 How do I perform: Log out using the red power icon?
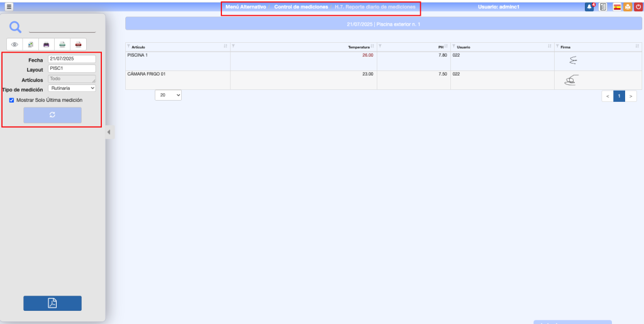click(x=638, y=7)
